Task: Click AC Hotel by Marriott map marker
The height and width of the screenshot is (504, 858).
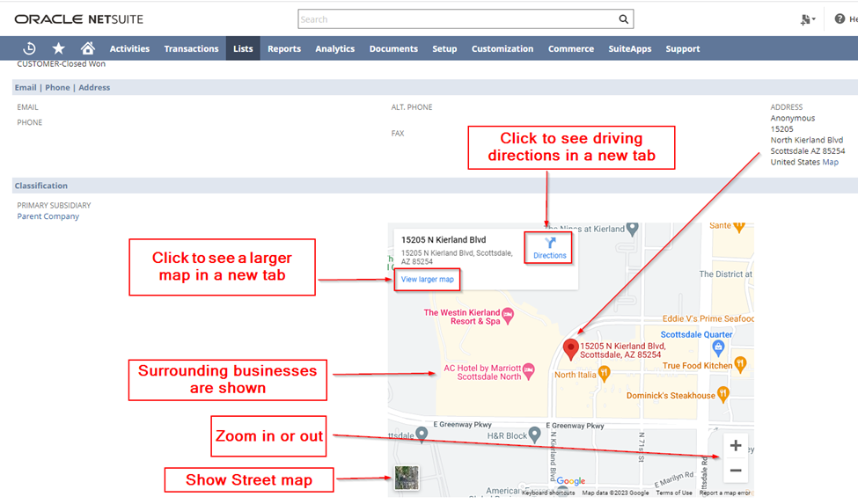Action: click(x=528, y=370)
